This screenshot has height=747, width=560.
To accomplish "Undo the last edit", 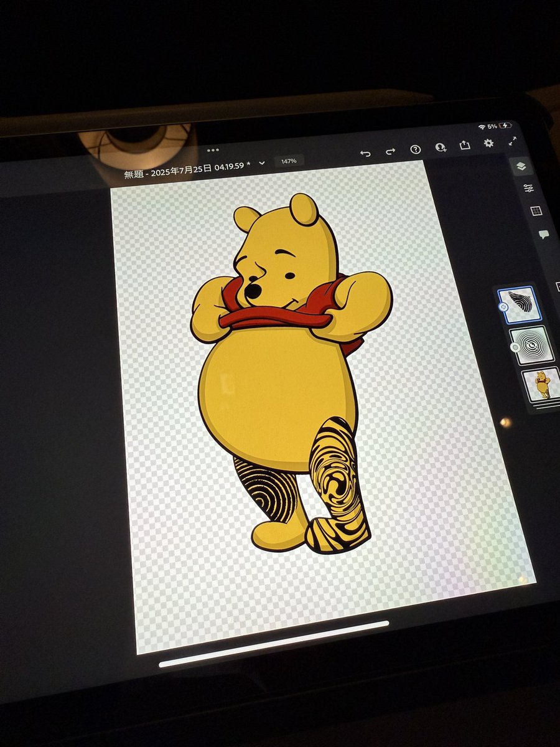I will 365,153.
